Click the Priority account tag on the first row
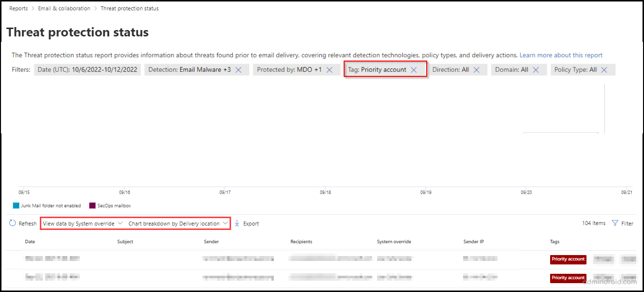The width and height of the screenshot is (644, 292). 568,259
